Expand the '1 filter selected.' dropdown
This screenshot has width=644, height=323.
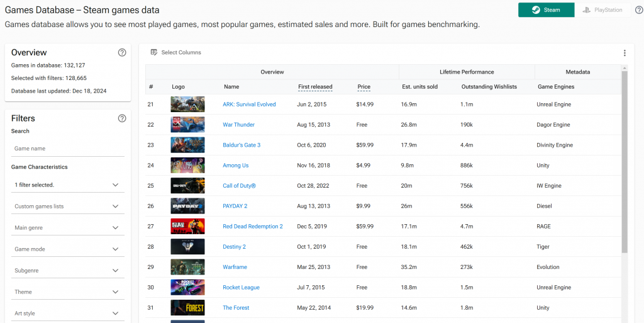pos(68,185)
